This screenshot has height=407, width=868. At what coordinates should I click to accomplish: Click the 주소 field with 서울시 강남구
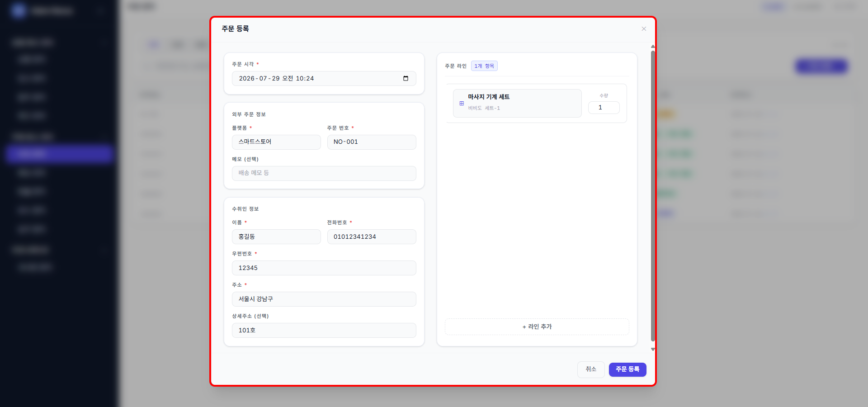pyautogui.click(x=324, y=299)
